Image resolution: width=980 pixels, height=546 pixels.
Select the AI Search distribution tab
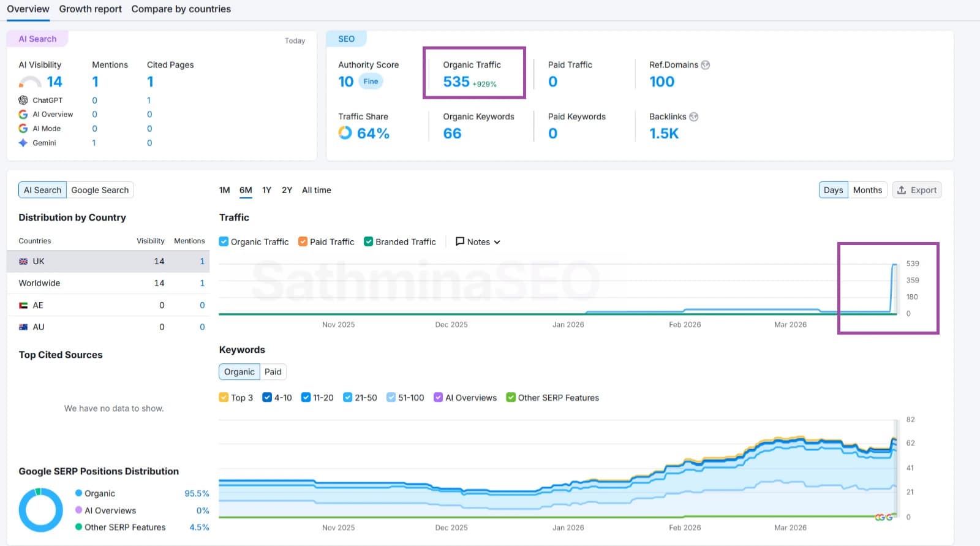tap(42, 190)
